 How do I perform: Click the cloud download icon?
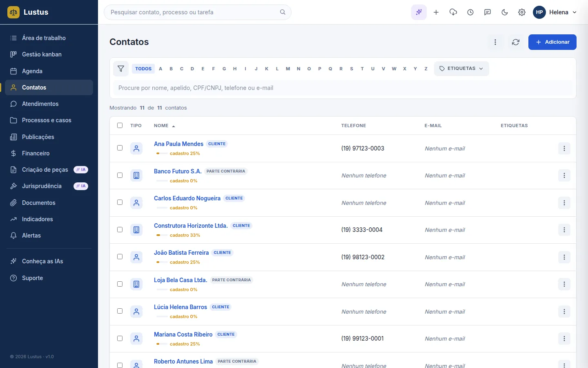(453, 12)
